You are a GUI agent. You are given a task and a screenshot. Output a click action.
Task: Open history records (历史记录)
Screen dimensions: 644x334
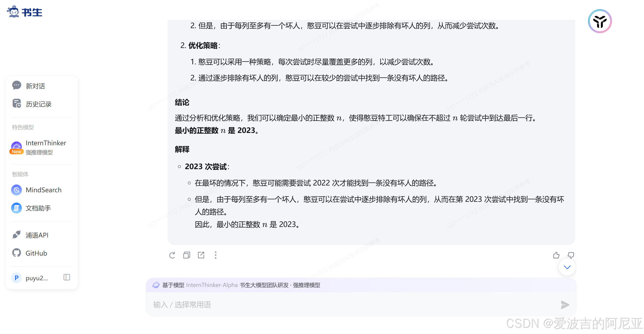click(x=38, y=104)
